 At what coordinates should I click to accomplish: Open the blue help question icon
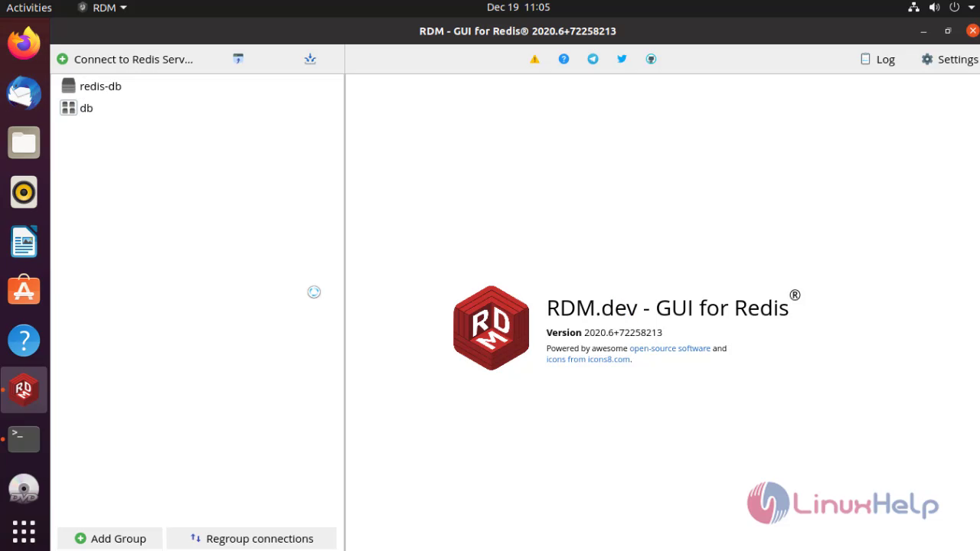(563, 59)
